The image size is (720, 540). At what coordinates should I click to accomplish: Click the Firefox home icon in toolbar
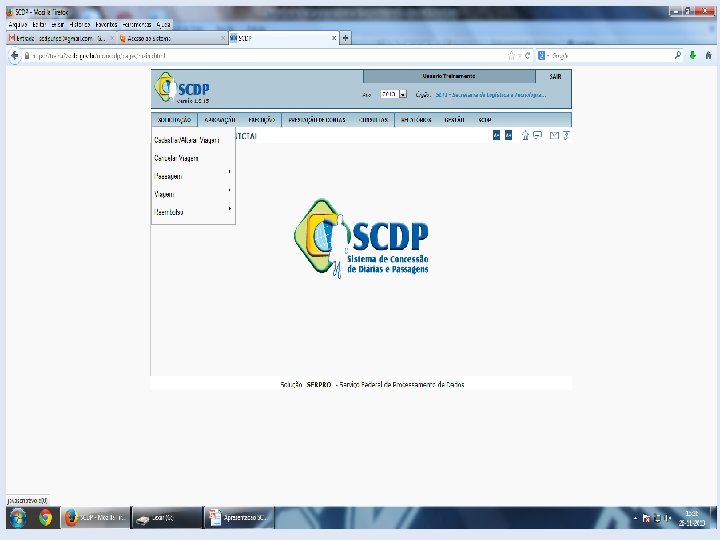(x=709, y=55)
